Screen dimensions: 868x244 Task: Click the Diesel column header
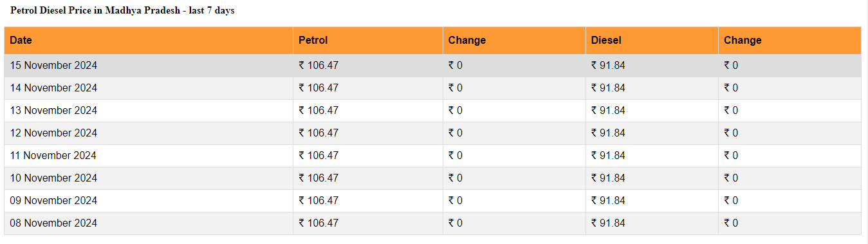tap(652, 40)
